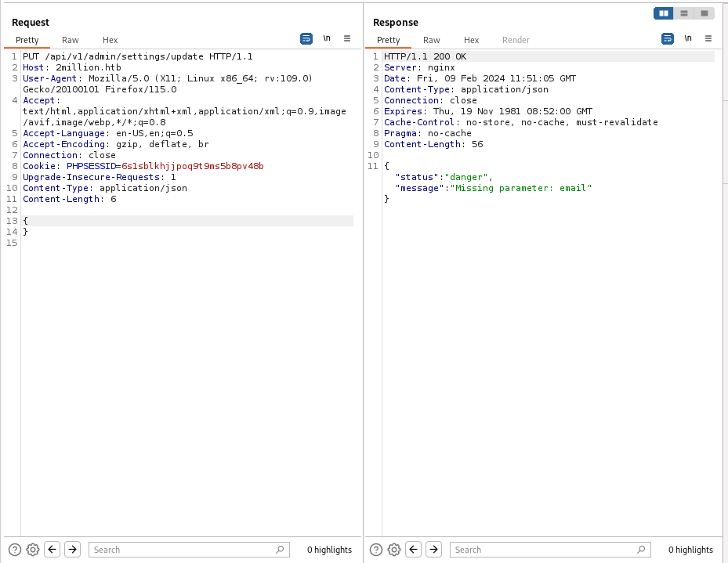The height and width of the screenshot is (563, 728).
Task: Click the Request search input field
Action: 184,550
